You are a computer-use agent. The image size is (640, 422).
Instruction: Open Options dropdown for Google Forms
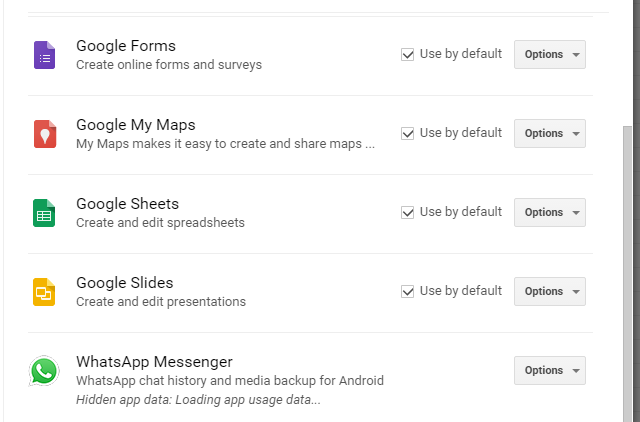pyautogui.click(x=550, y=54)
